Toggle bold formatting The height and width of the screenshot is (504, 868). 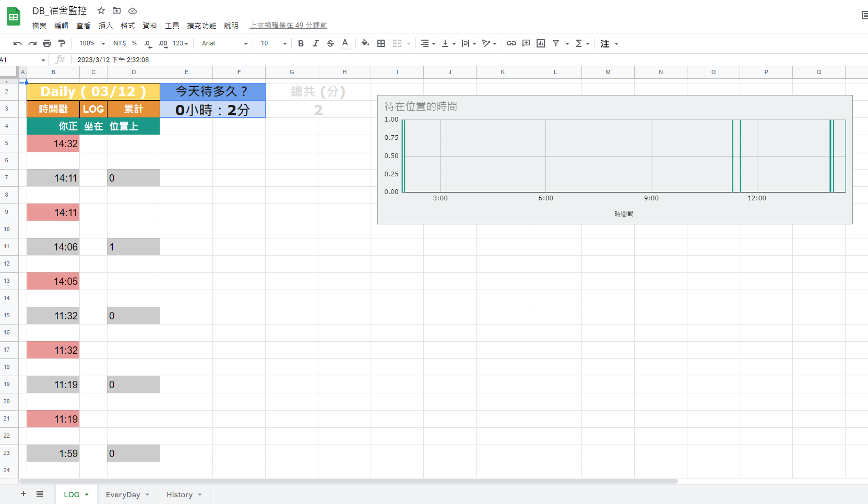pyautogui.click(x=301, y=43)
